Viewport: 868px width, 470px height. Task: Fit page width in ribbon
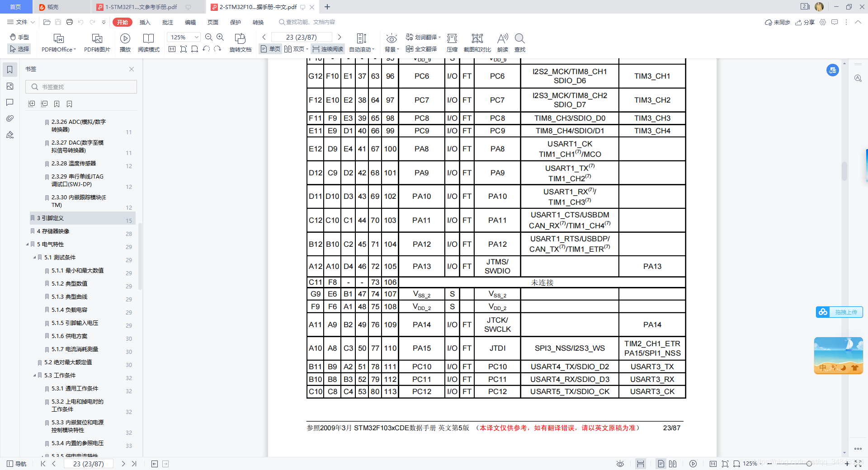pyautogui.click(x=194, y=49)
